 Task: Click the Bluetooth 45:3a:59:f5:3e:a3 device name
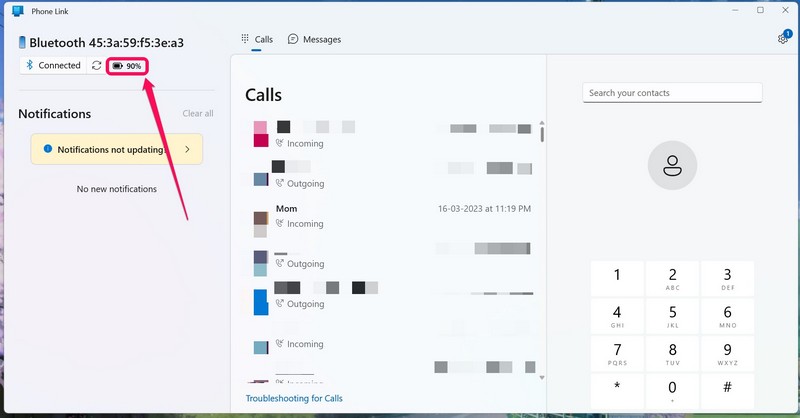click(106, 42)
